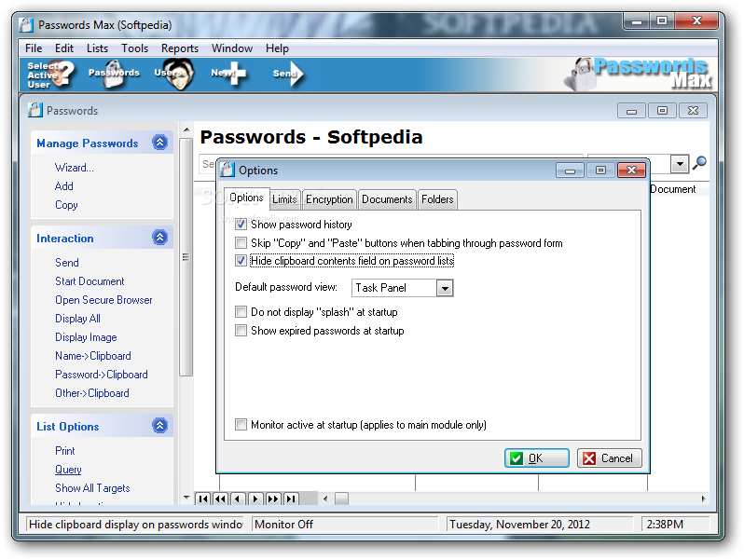
Task: Open the Window menu
Action: tap(232, 48)
